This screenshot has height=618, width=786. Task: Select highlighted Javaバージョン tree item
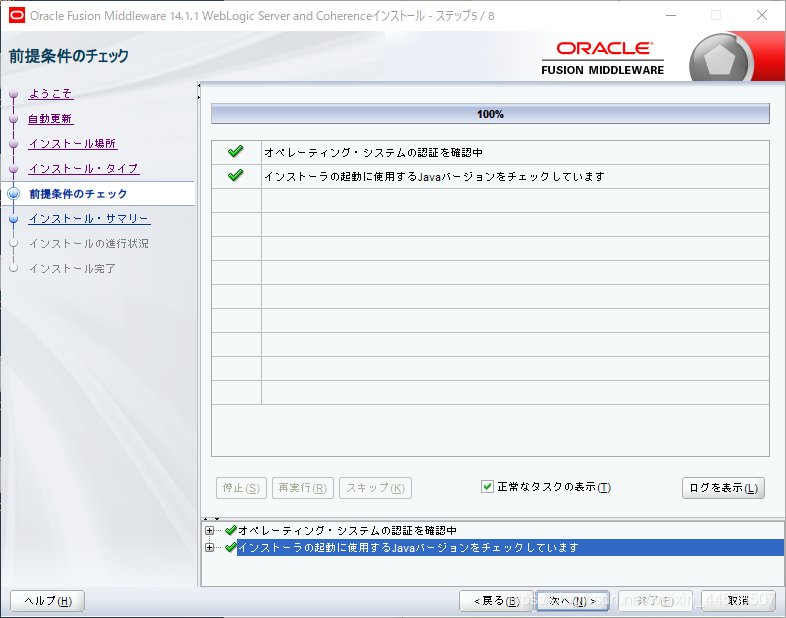coord(511,547)
